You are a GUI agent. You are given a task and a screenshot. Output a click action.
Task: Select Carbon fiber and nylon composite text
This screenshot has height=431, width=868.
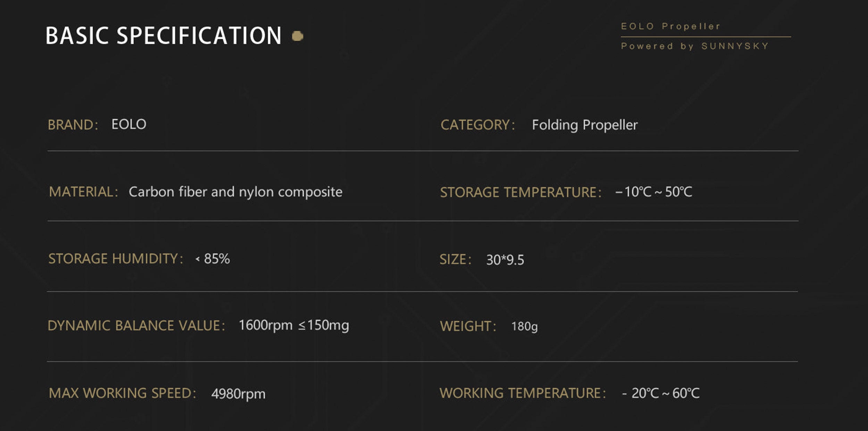tap(235, 192)
